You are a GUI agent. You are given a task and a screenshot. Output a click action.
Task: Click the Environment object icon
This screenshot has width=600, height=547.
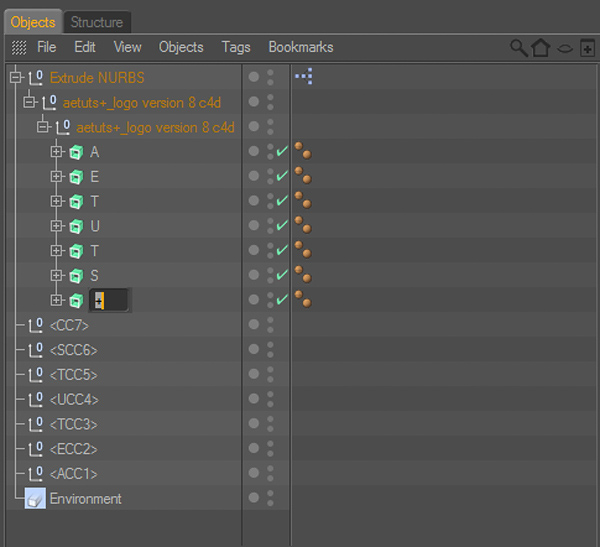(35, 498)
